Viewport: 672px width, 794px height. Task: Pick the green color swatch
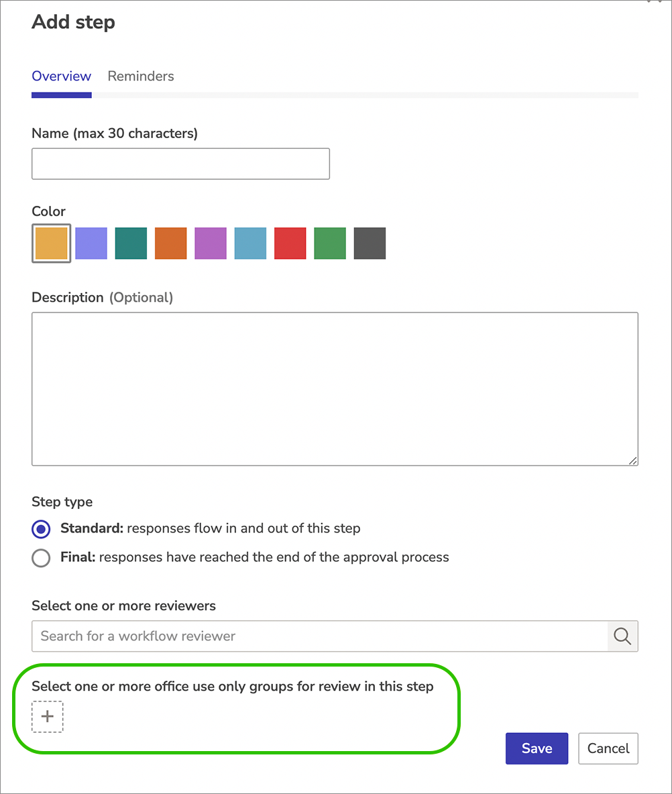pos(330,243)
